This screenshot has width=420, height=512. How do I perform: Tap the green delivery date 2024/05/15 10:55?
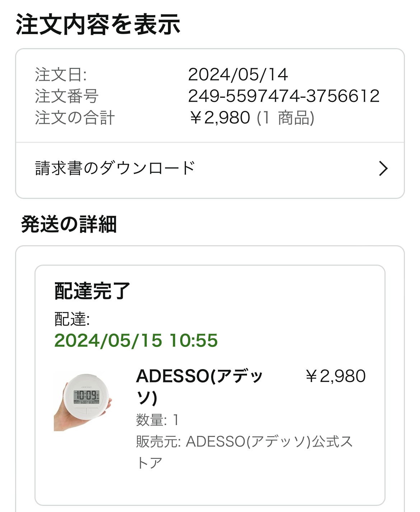click(136, 340)
